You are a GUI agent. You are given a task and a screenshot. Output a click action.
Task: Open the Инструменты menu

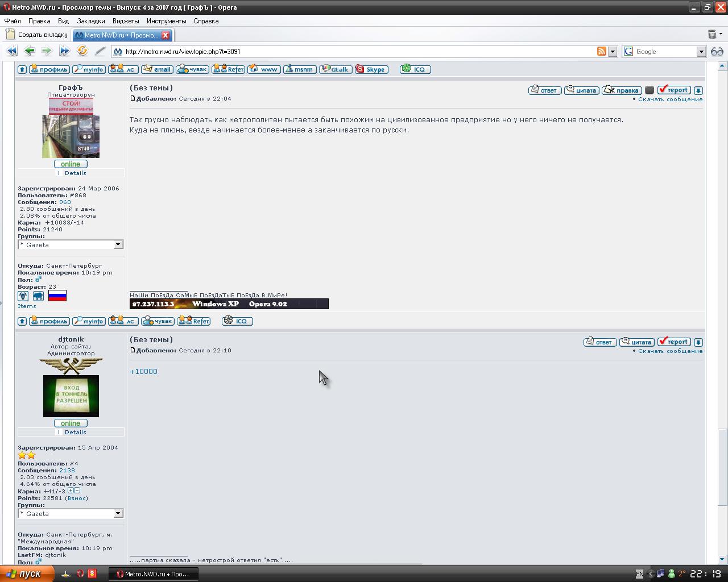tap(166, 21)
